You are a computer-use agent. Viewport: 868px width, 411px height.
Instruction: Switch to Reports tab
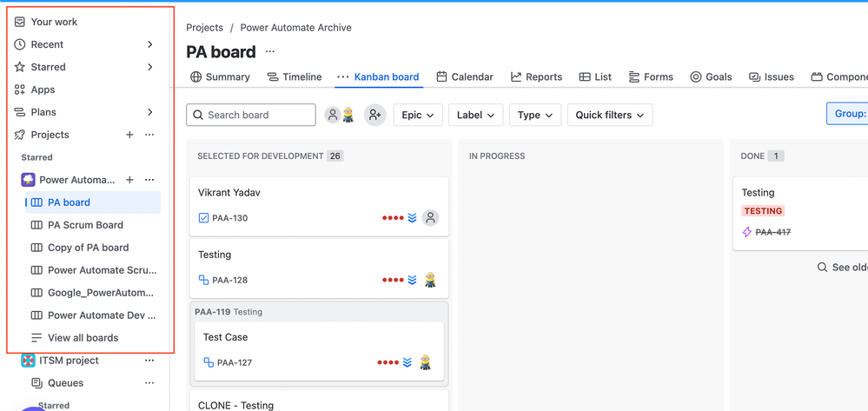[536, 77]
